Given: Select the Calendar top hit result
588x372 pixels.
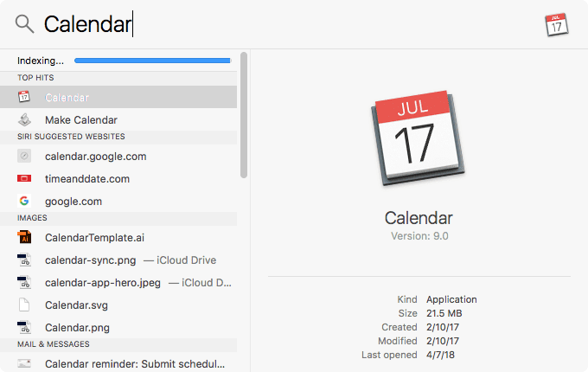Looking at the screenshot, I should click(118, 97).
